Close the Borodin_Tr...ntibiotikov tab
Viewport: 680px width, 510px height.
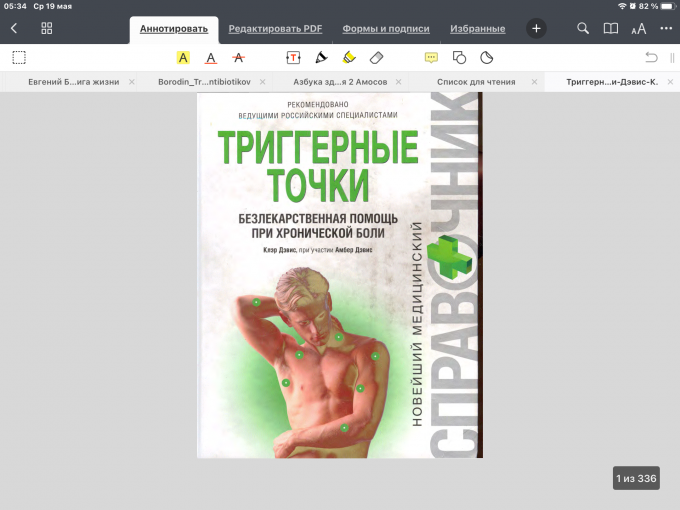click(x=262, y=82)
